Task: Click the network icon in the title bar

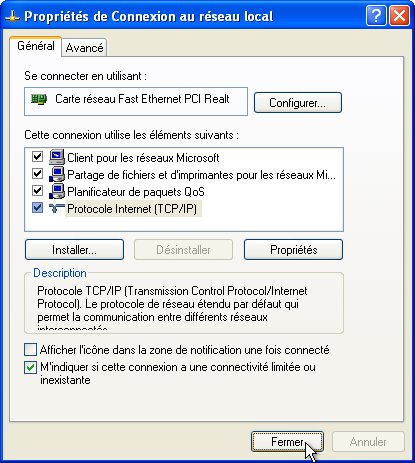Action: tap(13, 16)
